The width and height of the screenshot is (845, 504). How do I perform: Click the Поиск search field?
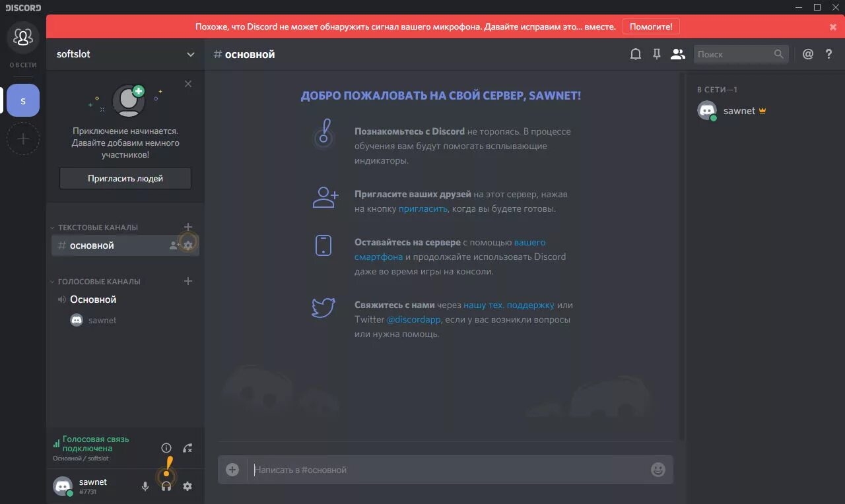tap(741, 55)
